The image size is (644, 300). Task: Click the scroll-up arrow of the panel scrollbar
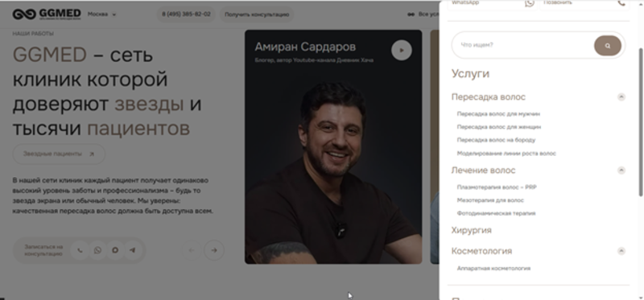click(641, 3)
